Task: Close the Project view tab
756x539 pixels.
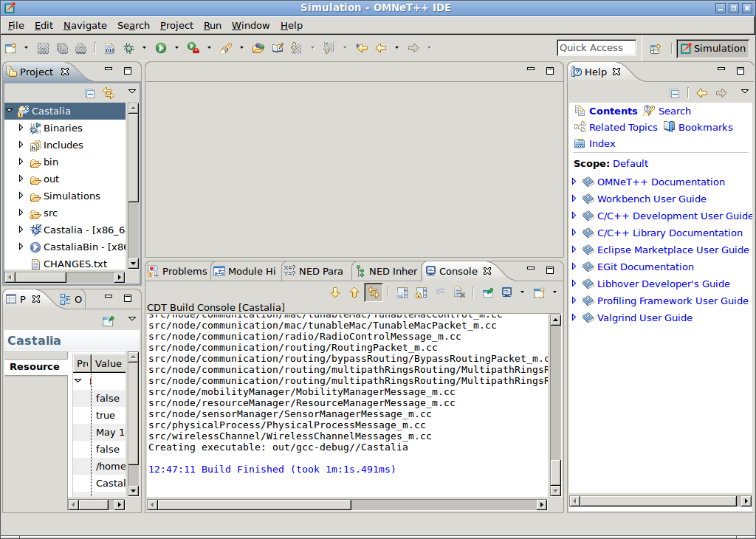Action: pyautogui.click(x=65, y=72)
